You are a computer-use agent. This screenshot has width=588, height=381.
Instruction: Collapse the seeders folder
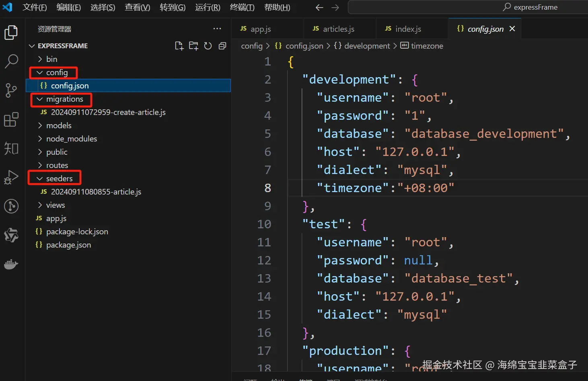[x=59, y=178]
